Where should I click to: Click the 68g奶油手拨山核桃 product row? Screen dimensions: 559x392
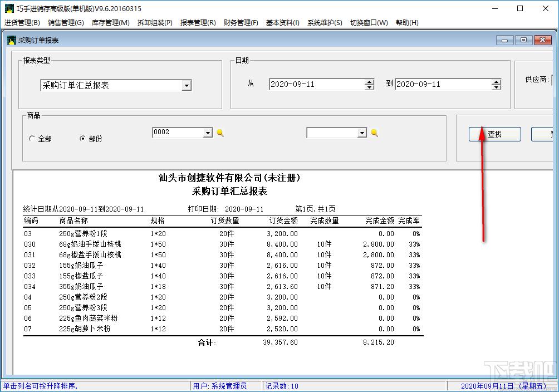(222, 244)
